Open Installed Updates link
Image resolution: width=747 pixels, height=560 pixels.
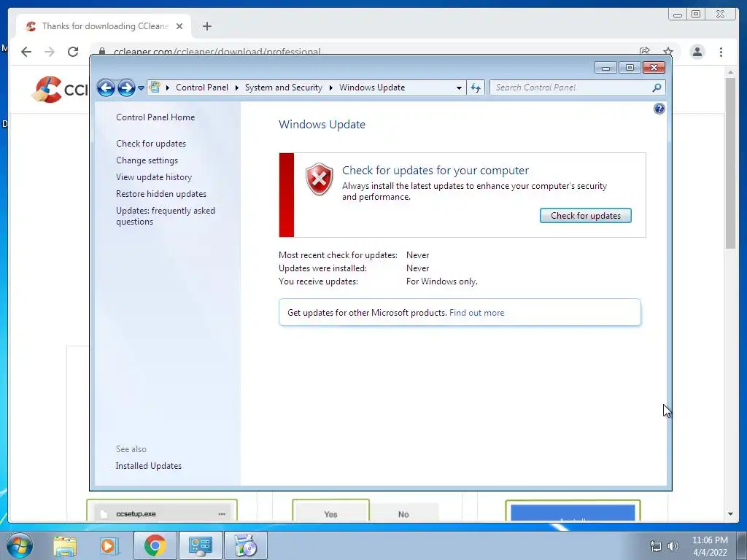coord(149,466)
